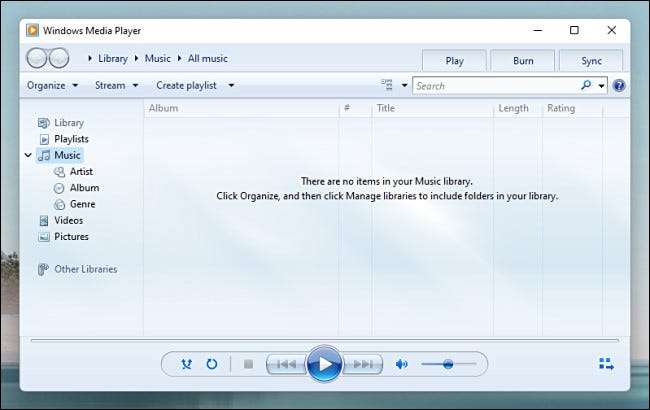Click the seek progress bar
Viewport: 650px width, 410px height.
point(325,341)
